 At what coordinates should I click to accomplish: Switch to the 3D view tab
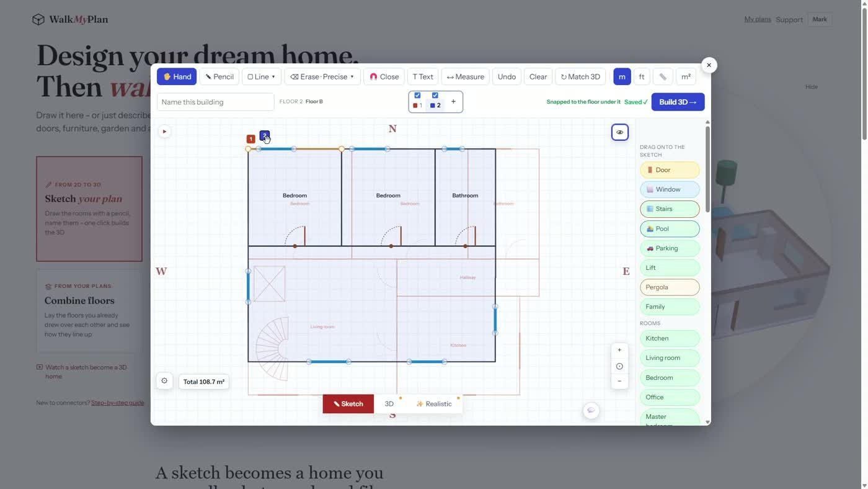(x=389, y=403)
